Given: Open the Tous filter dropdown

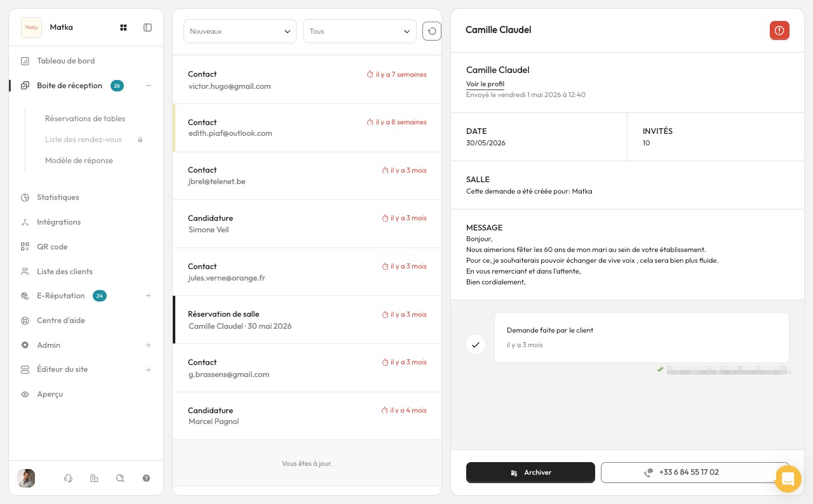Looking at the screenshot, I should click(359, 31).
